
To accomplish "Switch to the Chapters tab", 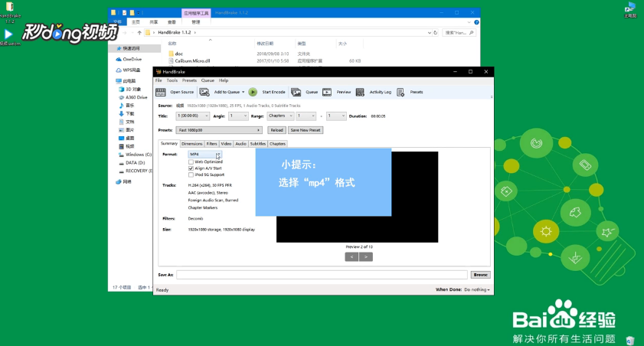I will coord(278,144).
